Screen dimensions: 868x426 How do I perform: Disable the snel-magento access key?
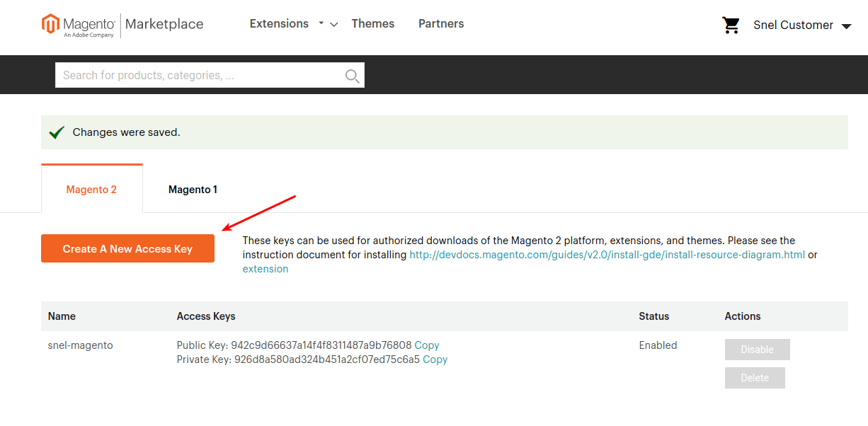coord(757,350)
